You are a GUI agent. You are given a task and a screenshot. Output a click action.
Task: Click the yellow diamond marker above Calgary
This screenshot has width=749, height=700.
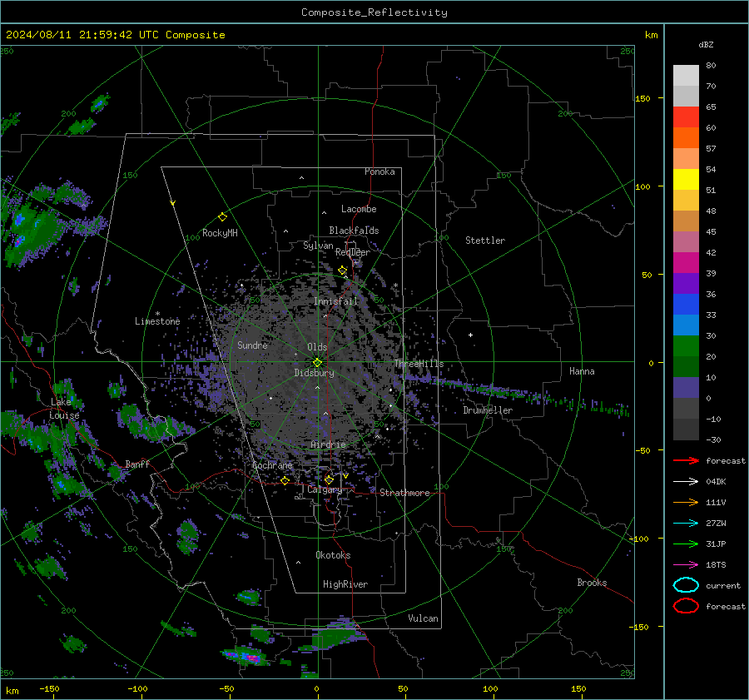329,479
